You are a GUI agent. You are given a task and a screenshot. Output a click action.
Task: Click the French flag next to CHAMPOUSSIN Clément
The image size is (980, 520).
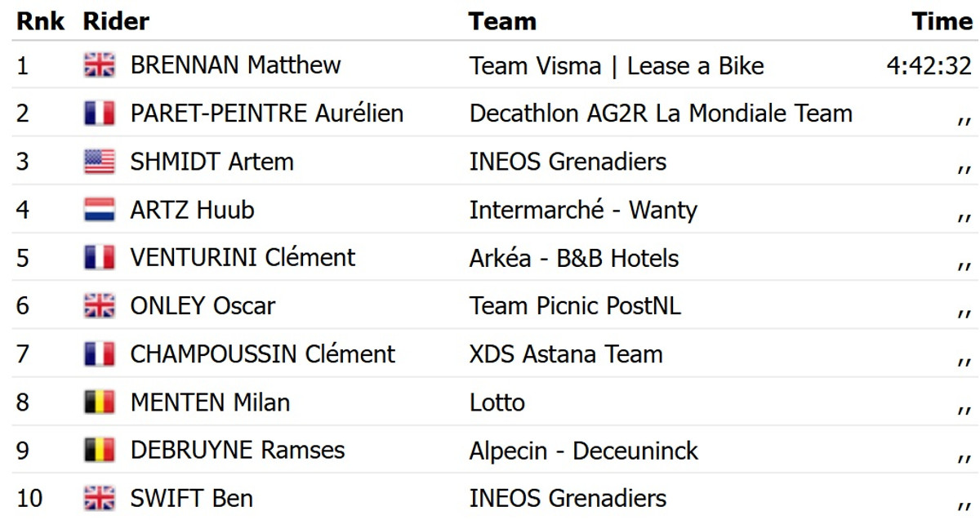[99, 354]
